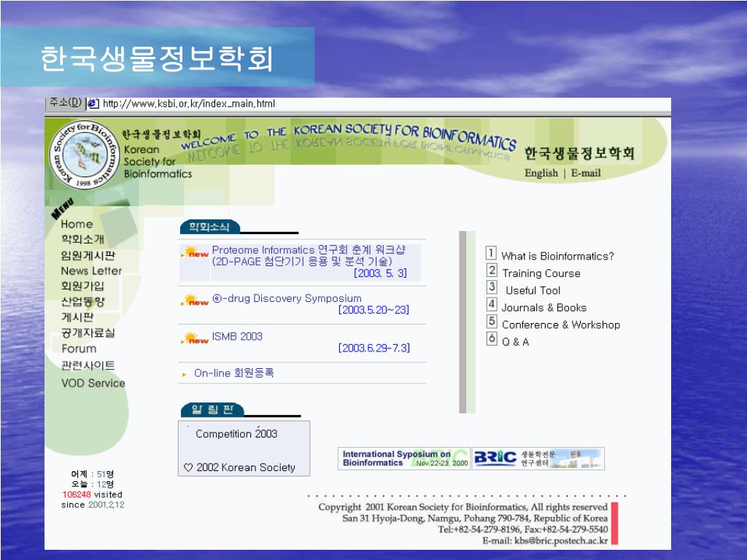Open News Letter in the side menu

coord(91,271)
